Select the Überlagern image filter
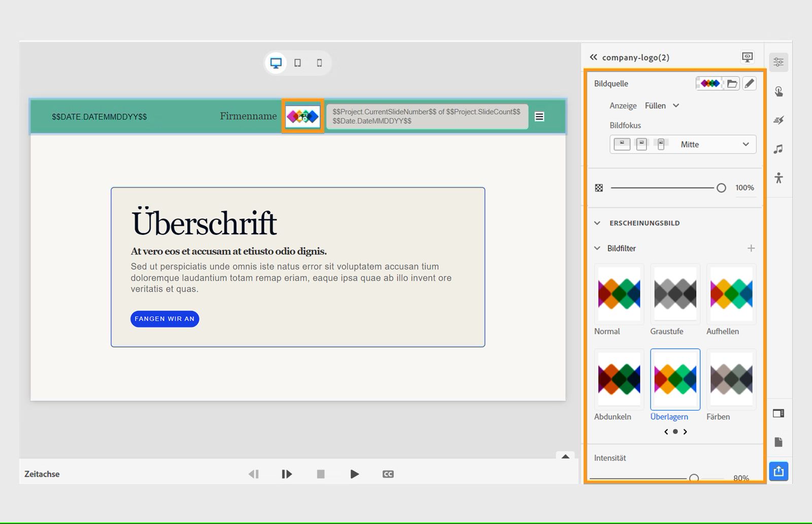 (x=675, y=379)
